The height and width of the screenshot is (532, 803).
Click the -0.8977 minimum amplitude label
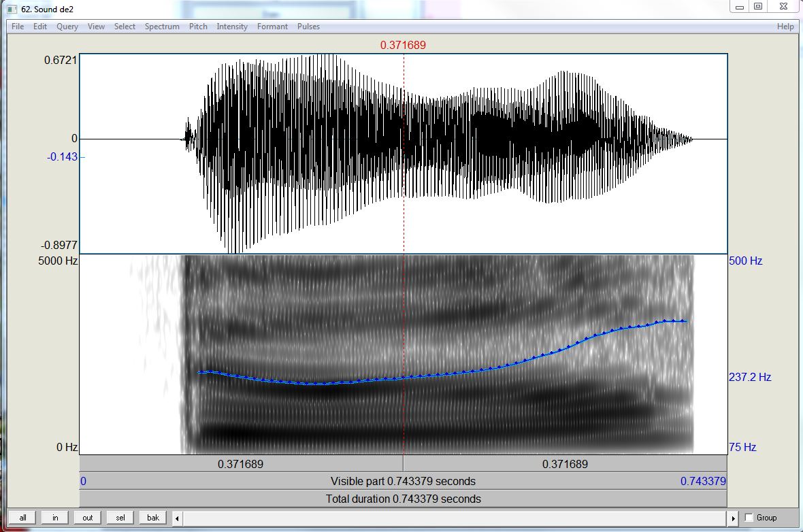point(59,245)
